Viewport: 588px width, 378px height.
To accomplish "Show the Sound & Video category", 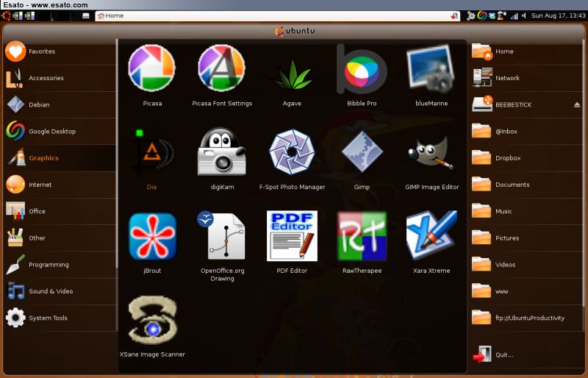I will pos(60,291).
